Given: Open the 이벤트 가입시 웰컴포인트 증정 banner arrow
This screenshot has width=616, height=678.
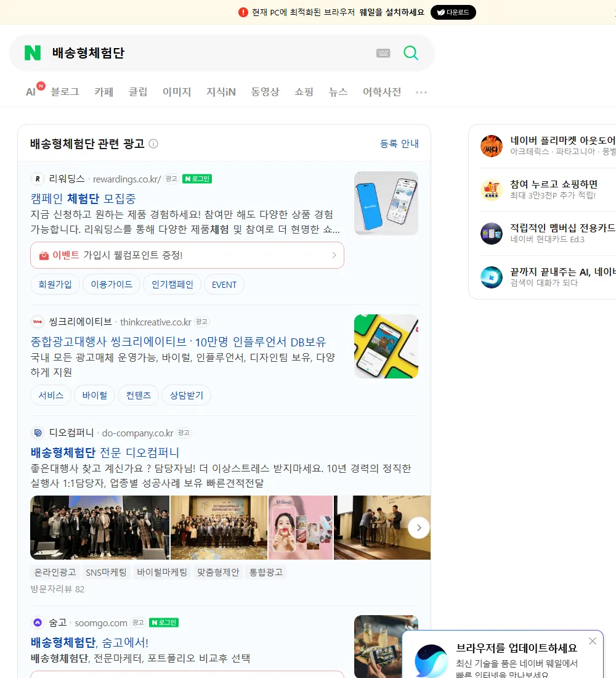Looking at the screenshot, I should click(334, 255).
